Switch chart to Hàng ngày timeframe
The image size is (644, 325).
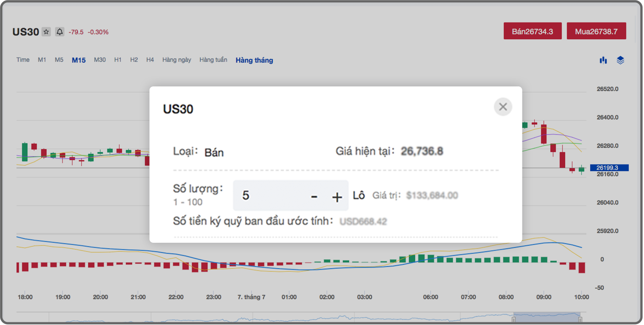click(x=176, y=60)
